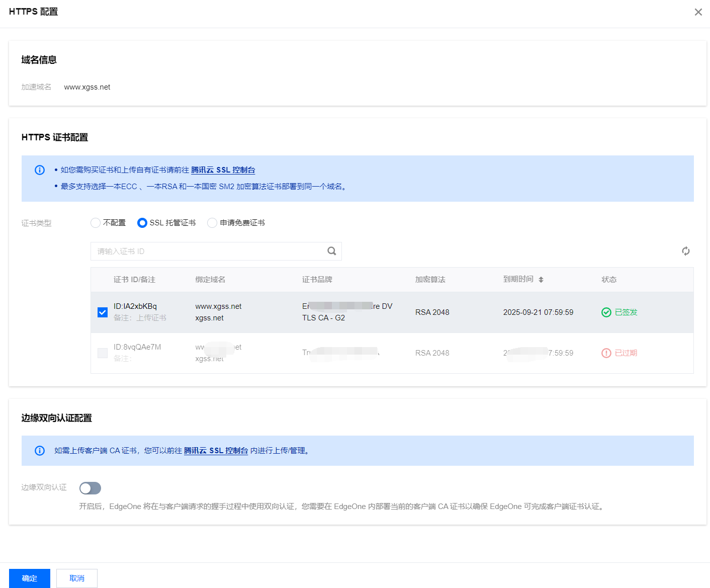The height and width of the screenshot is (588, 710).
Task: Click the 已过期 status label
Action: point(626,353)
